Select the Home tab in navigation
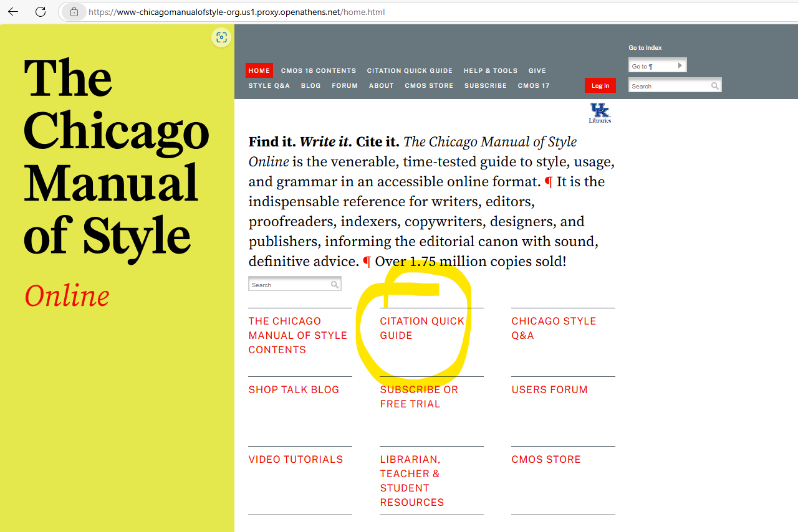 pos(259,71)
